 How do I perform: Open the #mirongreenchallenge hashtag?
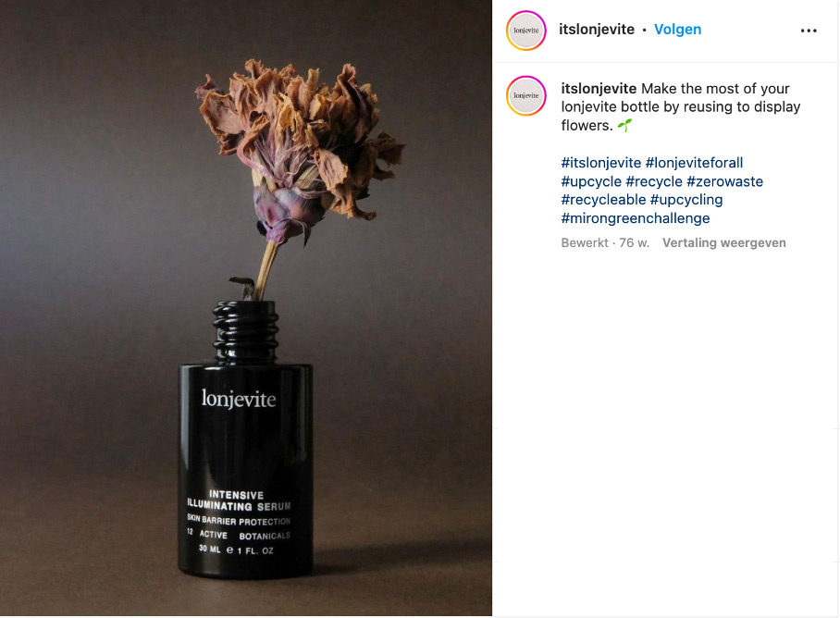click(636, 218)
